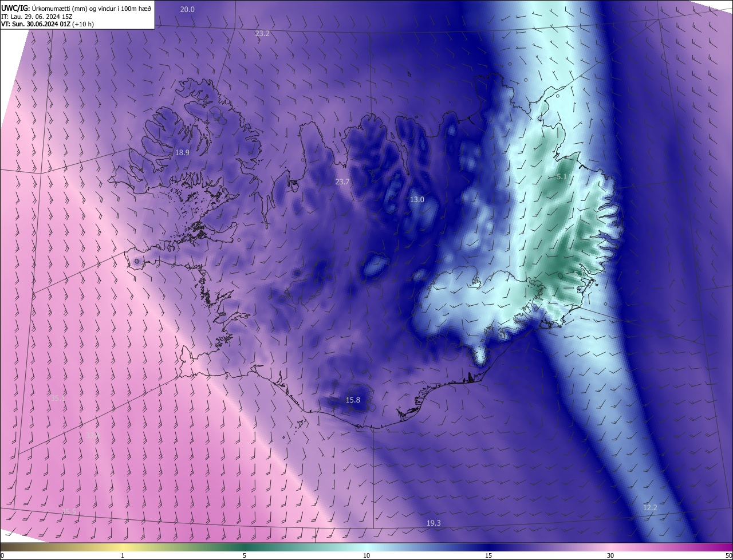This screenshot has width=733, height=560.
Task: Click the 19.3 value label
Action: 434,523
